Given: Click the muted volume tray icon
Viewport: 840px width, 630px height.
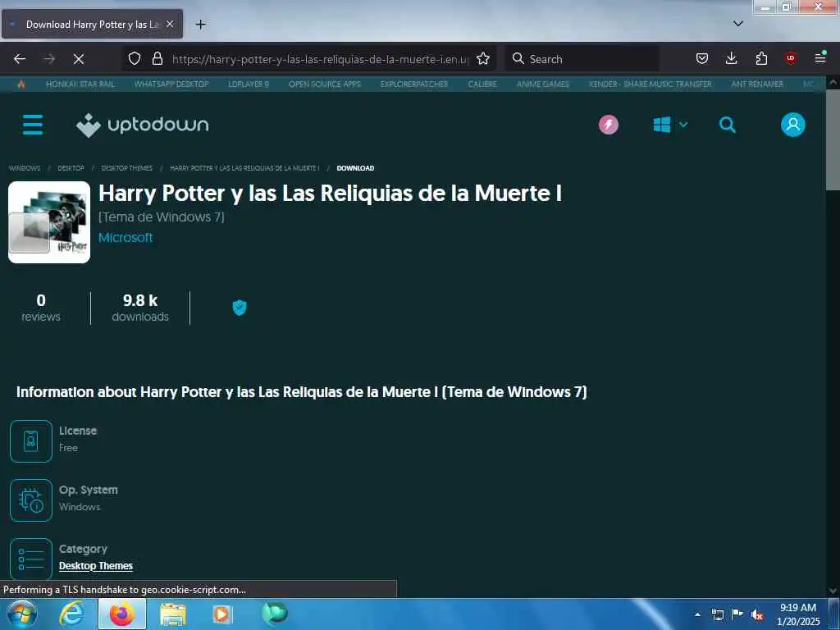Looking at the screenshot, I should click(x=757, y=615).
